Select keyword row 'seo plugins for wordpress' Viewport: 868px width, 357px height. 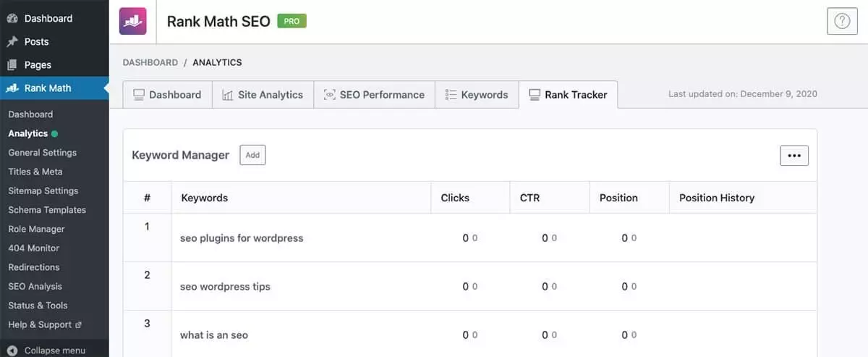tap(242, 238)
